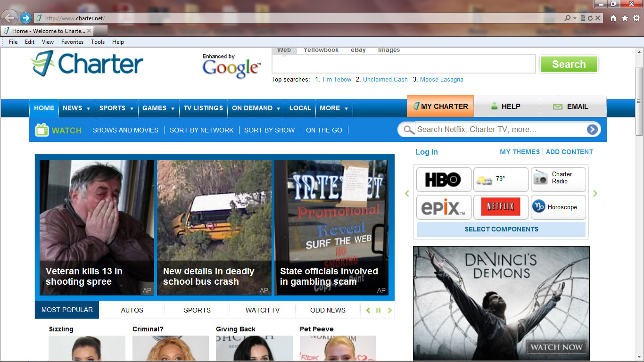The height and width of the screenshot is (362, 644).
Task: Click the address bar search magnifier icon
Action: pos(568,18)
